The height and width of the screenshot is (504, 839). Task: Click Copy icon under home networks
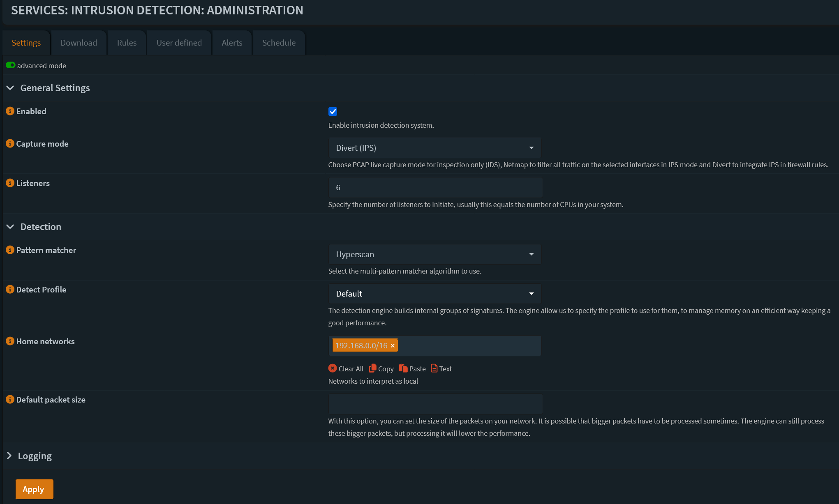tap(373, 368)
